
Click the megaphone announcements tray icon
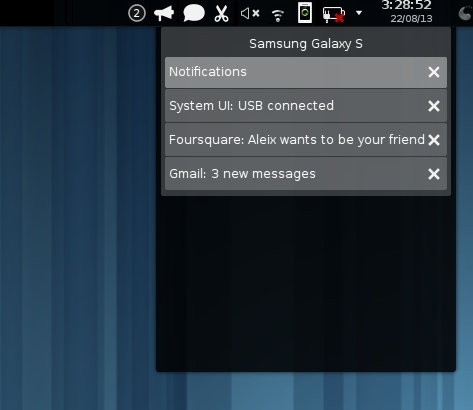(164, 14)
